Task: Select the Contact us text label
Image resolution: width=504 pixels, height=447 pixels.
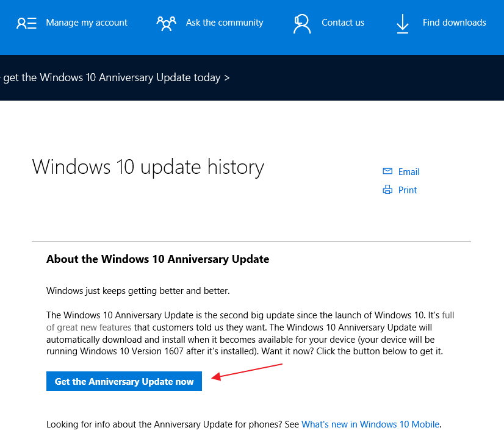Action: (x=343, y=23)
